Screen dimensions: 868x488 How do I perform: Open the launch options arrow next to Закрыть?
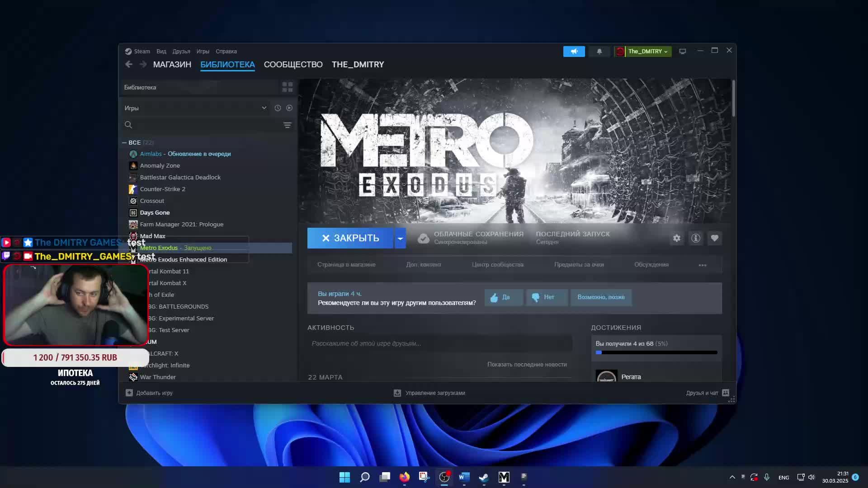[x=400, y=238]
